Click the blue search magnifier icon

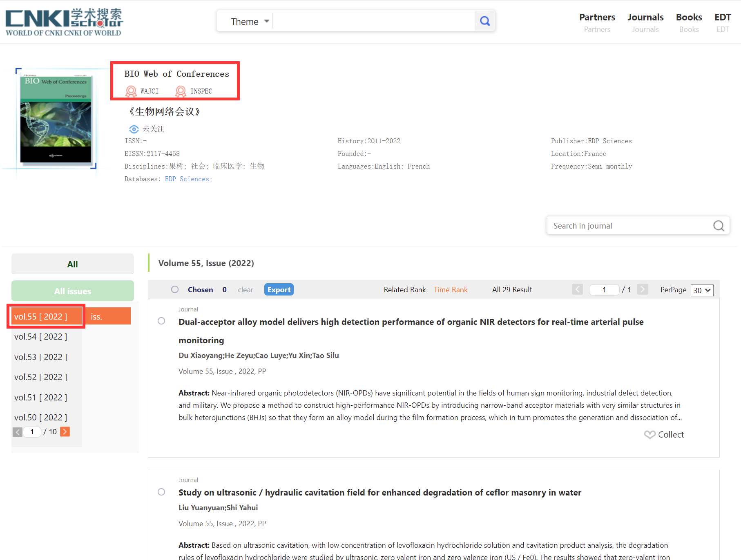click(x=485, y=21)
